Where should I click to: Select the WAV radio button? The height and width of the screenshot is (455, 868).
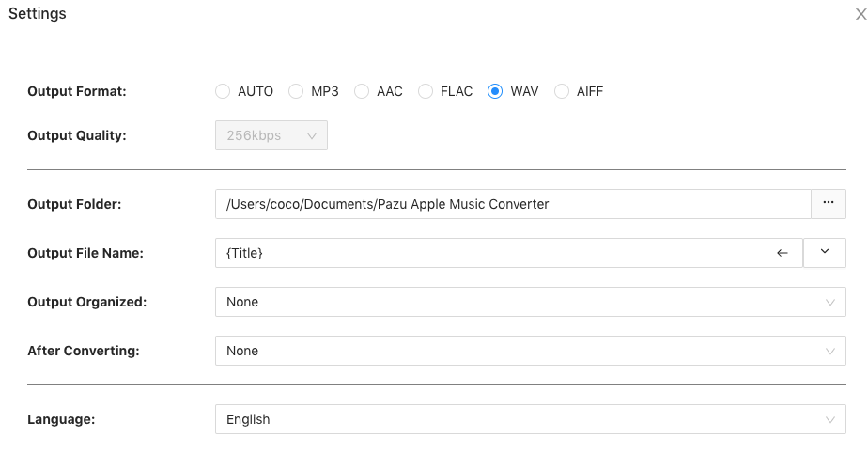pyautogui.click(x=495, y=91)
